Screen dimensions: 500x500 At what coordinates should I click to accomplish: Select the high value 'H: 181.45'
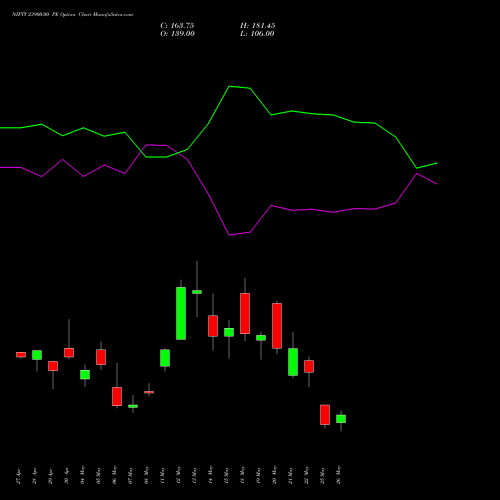coord(258,26)
